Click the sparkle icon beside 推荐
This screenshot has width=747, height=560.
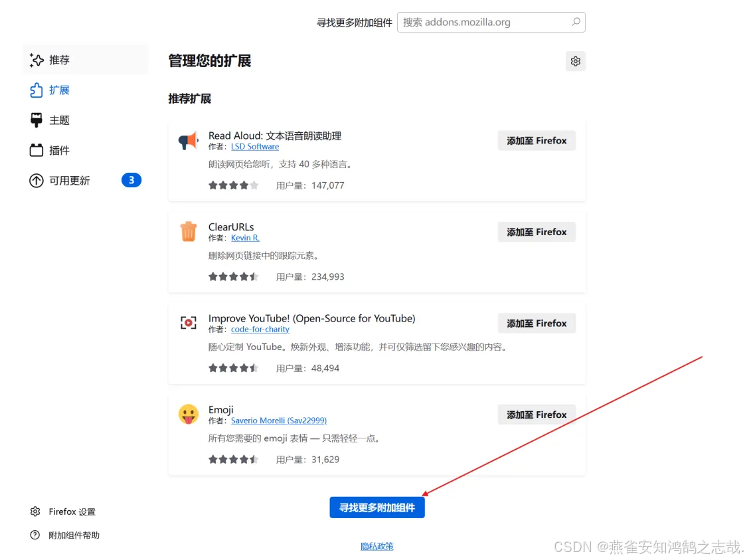pyautogui.click(x=37, y=60)
